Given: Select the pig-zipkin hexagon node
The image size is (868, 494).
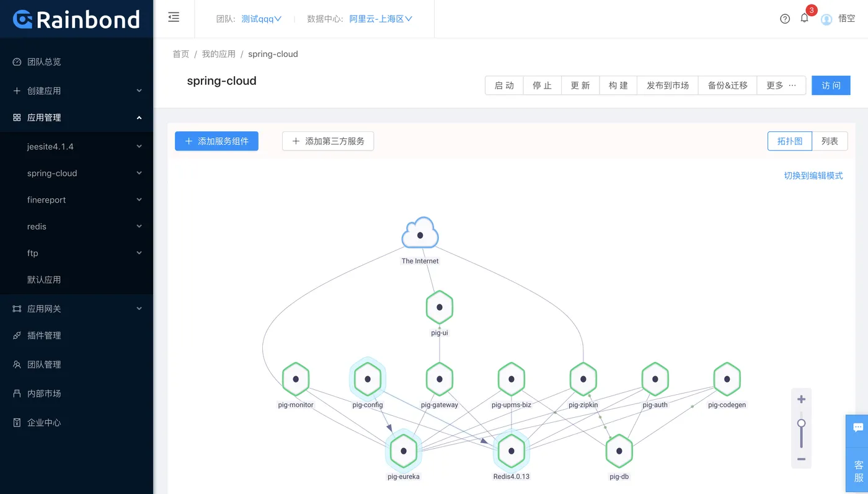Looking at the screenshot, I should [583, 379].
